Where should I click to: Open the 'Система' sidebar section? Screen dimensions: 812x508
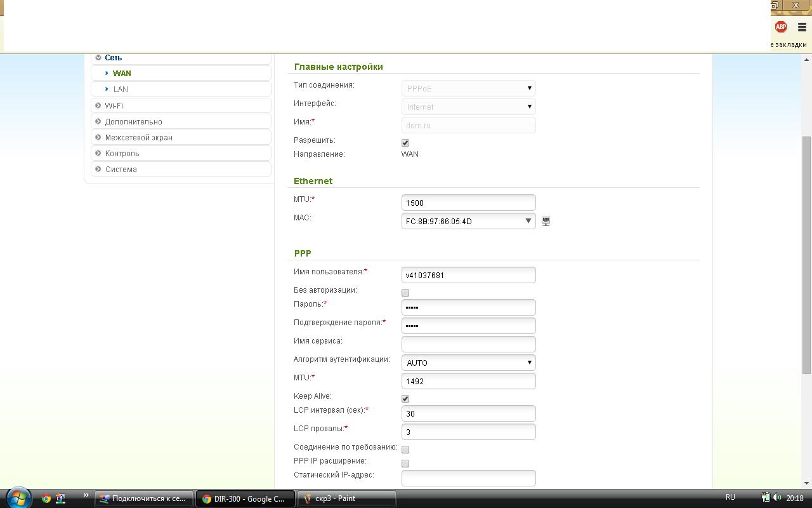point(121,169)
